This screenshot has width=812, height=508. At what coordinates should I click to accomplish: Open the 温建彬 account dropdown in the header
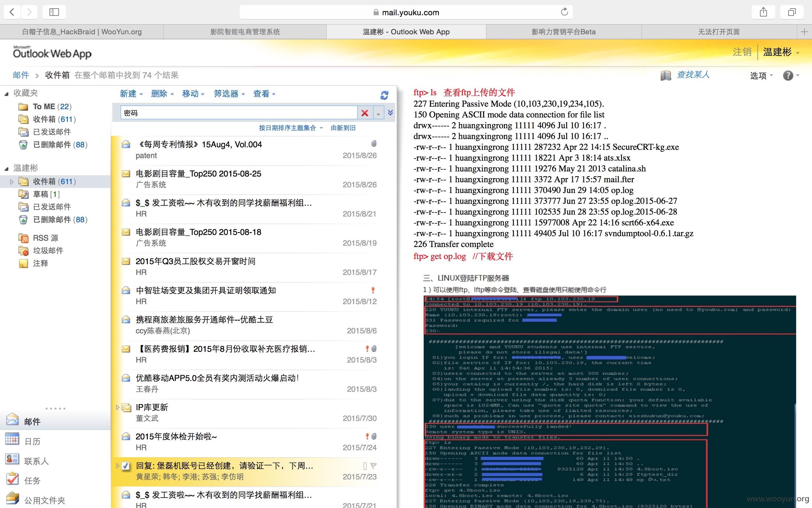click(781, 52)
